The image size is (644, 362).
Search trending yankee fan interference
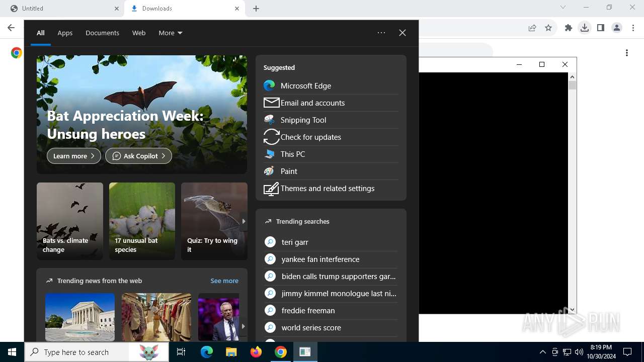331,259
